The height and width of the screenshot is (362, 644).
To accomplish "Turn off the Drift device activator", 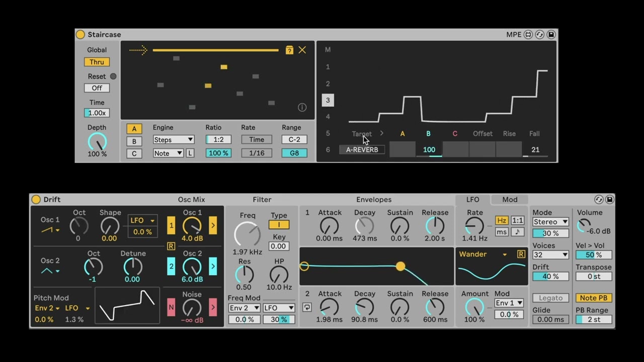I will (36, 200).
